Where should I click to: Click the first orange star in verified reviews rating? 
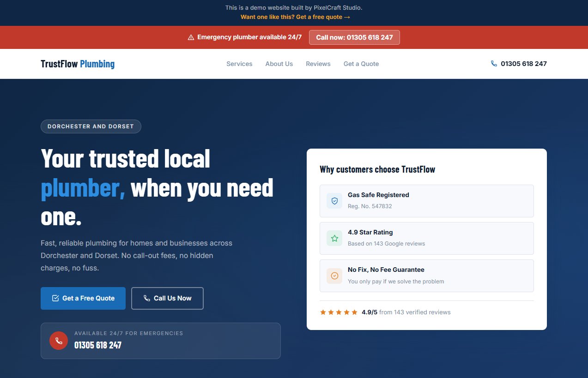pos(323,312)
